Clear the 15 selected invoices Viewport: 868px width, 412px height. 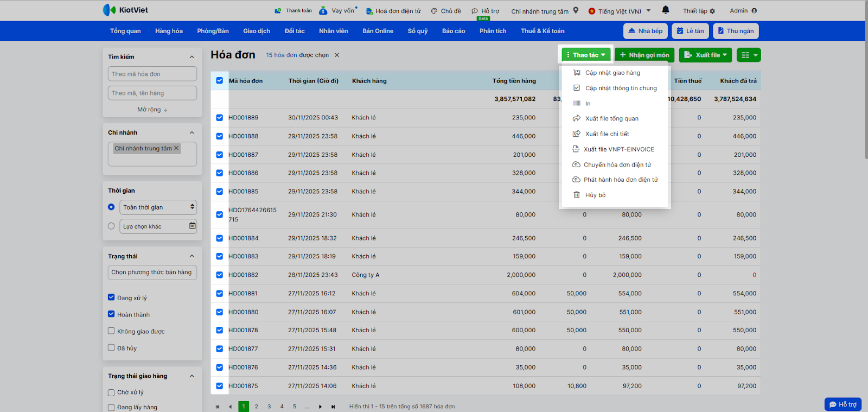337,55
